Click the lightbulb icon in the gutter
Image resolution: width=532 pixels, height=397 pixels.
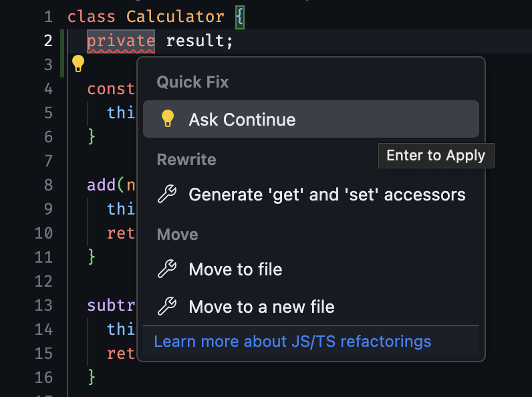click(x=78, y=64)
